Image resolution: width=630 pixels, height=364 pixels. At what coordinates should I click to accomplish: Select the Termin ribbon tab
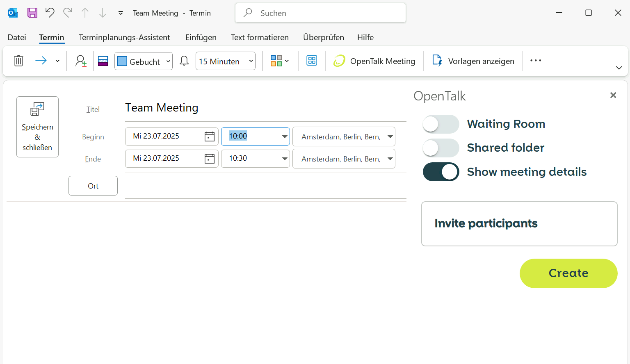click(52, 37)
